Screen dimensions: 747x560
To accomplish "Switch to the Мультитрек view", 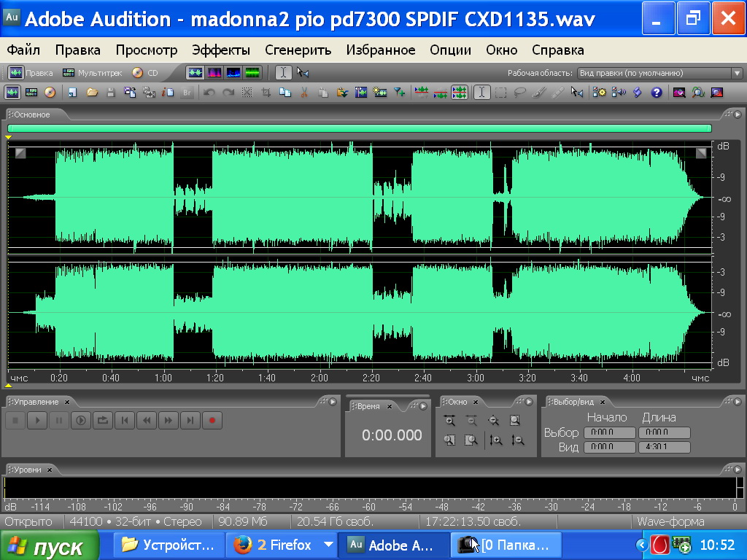I will tap(93, 73).
